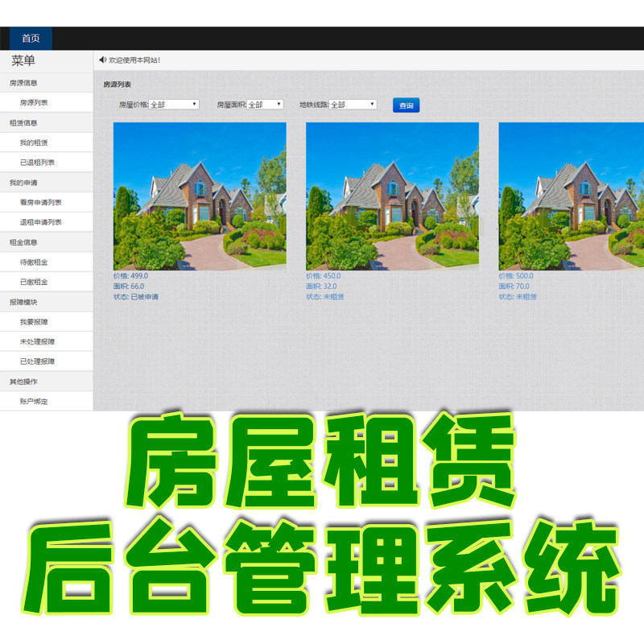Image resolution: width=644 pixels, height=644 pixels.
Task: Click the 价格: 450.0 text
Action: point(324,276)
